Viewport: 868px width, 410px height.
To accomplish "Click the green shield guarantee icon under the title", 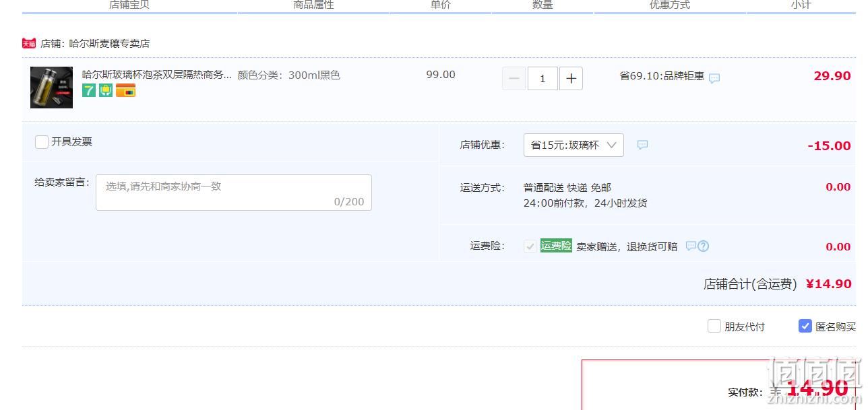I will click(x=106, y=90).
